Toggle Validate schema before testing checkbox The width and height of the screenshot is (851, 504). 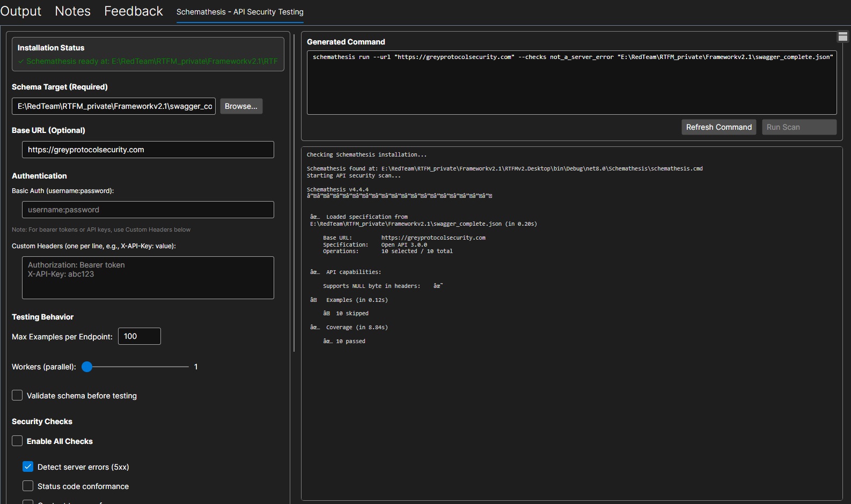click(17, 395)
